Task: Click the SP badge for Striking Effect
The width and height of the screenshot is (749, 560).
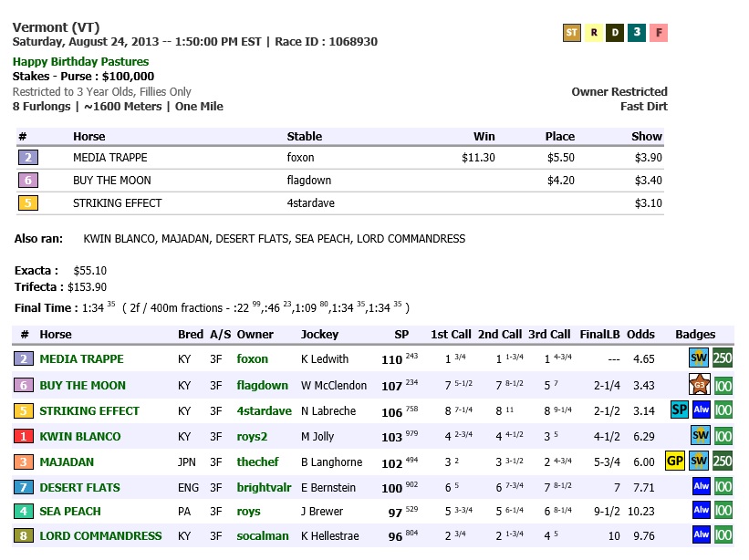Action: point(680,410)
